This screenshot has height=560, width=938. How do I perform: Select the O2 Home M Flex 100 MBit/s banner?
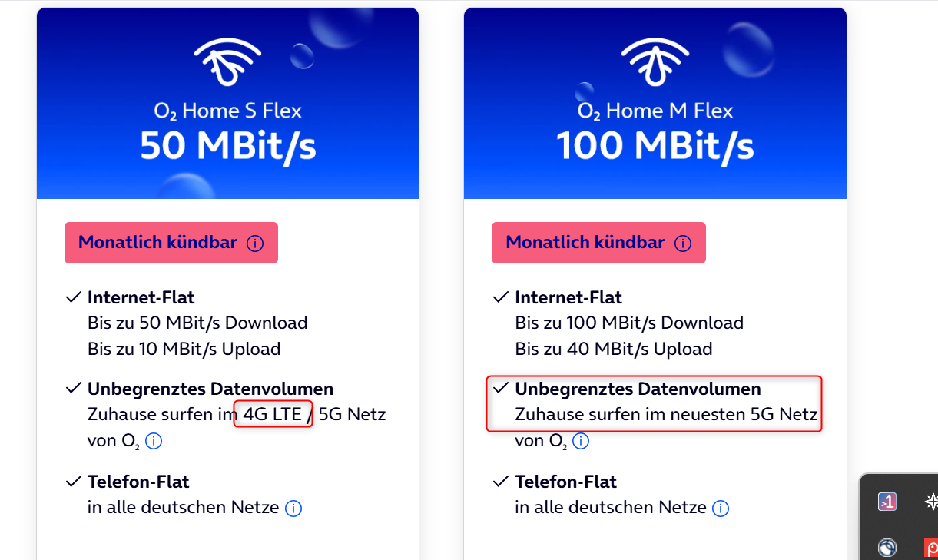655,104
